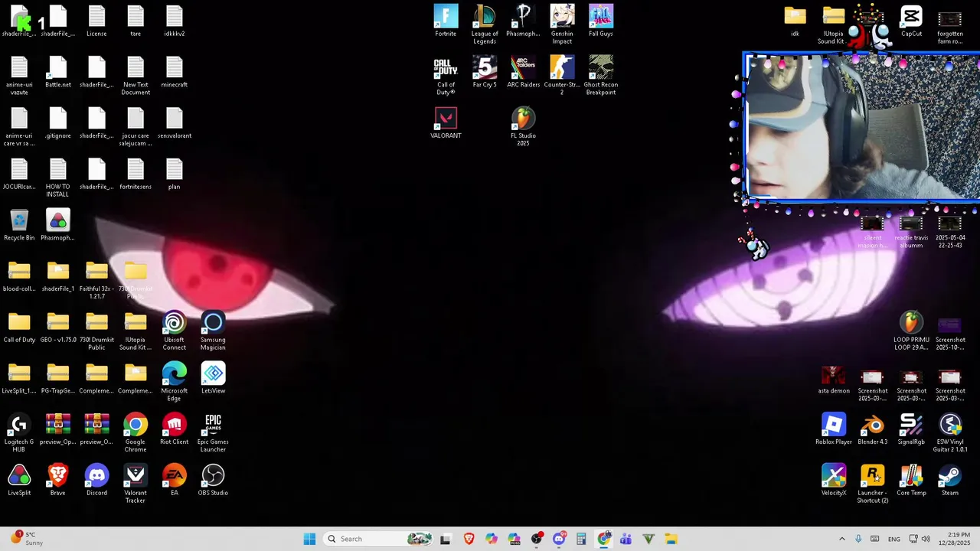Open the HOW TO INSTALL file
Screen dimensions: 980x551
[57, 178]
